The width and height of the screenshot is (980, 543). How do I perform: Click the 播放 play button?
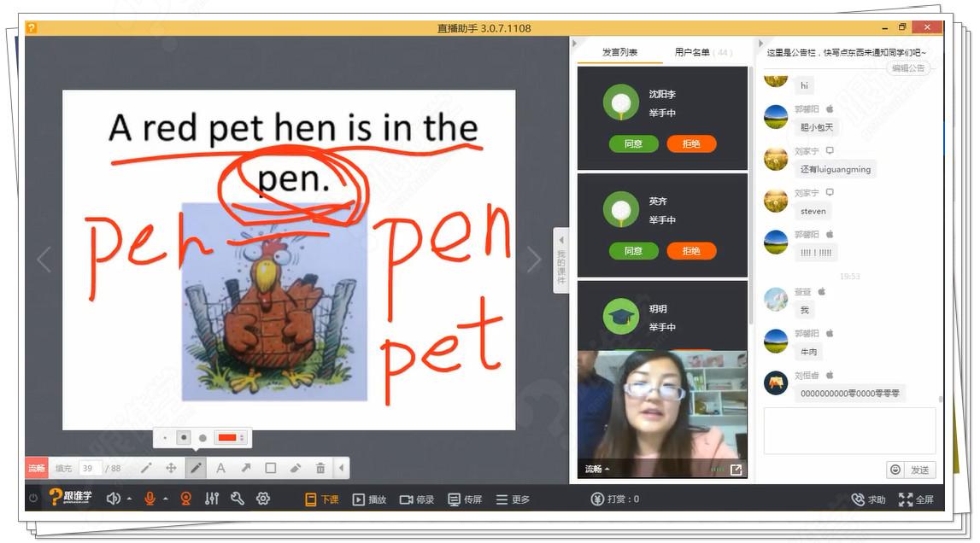click(369, 499)
